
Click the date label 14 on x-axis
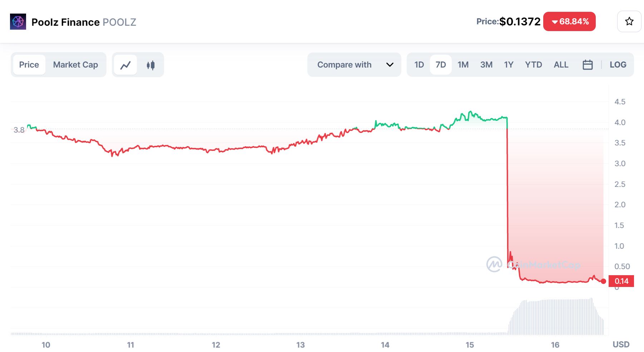point(385,345)
